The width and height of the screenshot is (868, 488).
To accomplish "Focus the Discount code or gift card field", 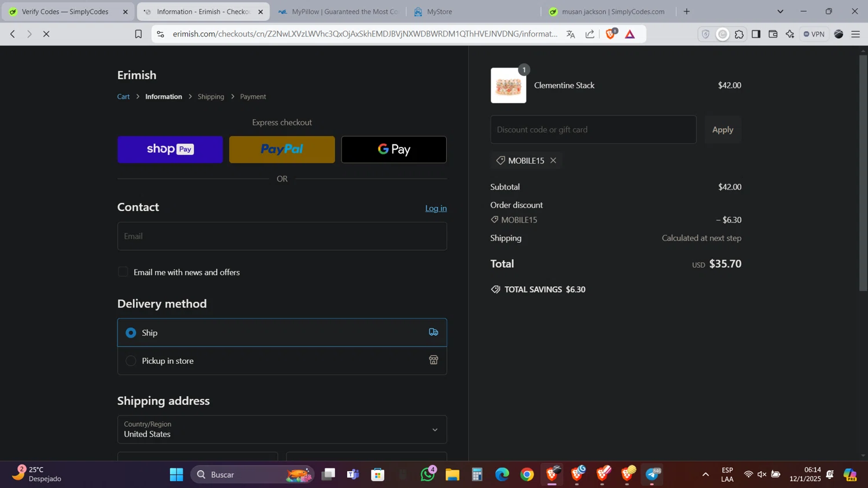I will (x=593, y=130).
